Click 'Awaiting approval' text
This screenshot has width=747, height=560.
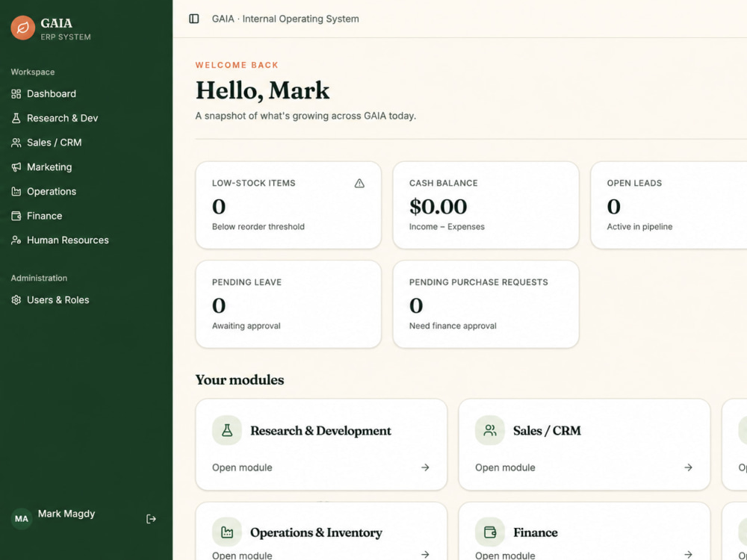point(247,326)
